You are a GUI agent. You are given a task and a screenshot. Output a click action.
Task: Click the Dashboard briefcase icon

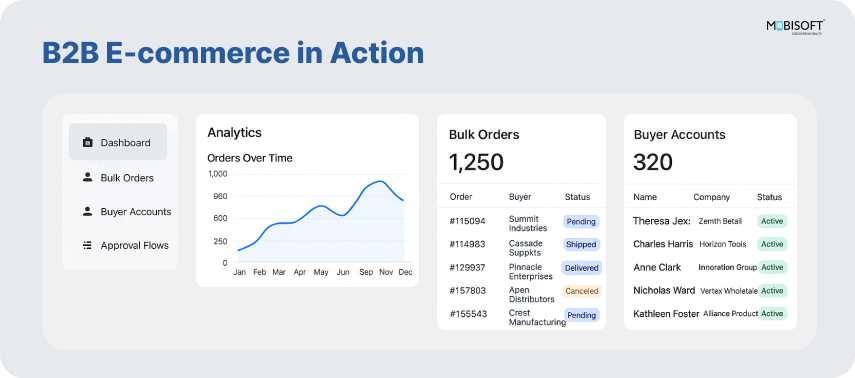87,143
